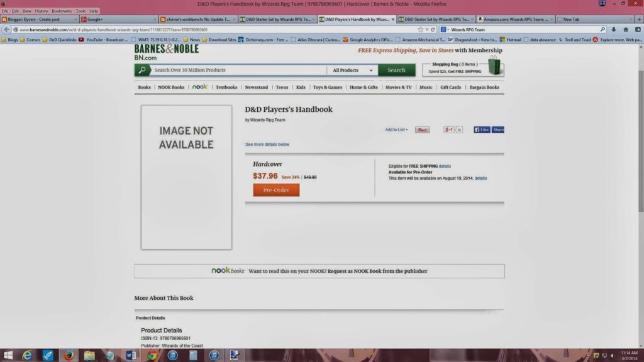Go to the NOOK Books section
The height and width of the screenshot is (362, 644).
[171, 87]
